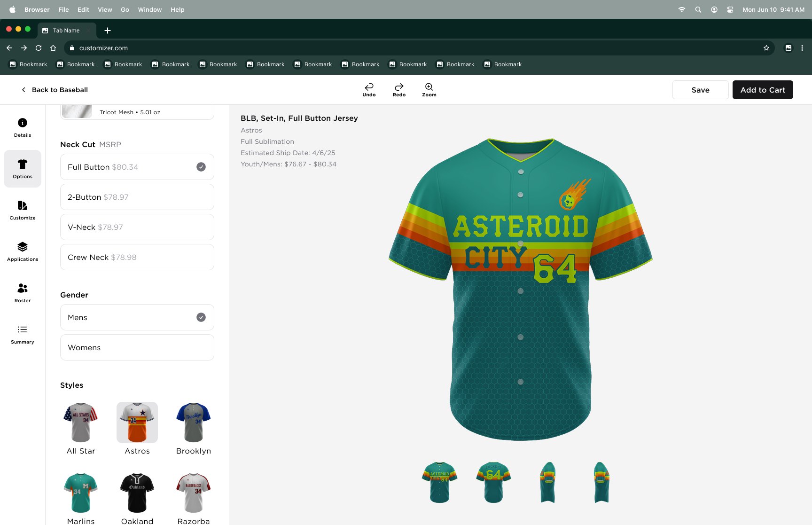This screenshot has height=525, width=812.
Task: Click the customizer.com address bar
Action: pos(419,48)
